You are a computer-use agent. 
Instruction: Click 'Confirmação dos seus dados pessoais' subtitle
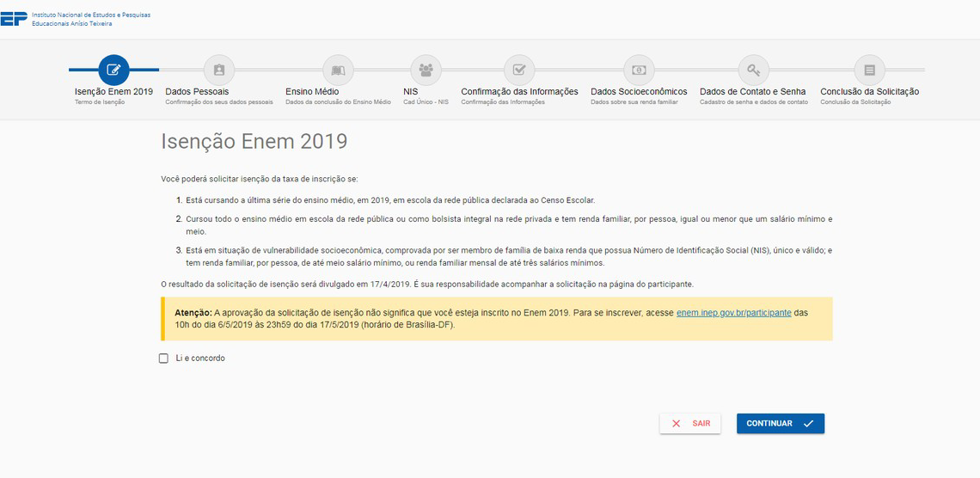(x=218, y=102)
